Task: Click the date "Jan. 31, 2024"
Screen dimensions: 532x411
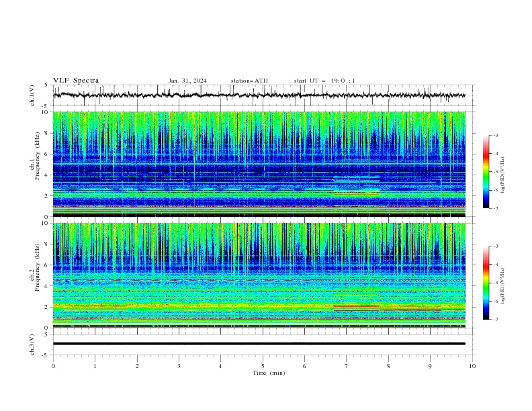Action: point(187,81)
